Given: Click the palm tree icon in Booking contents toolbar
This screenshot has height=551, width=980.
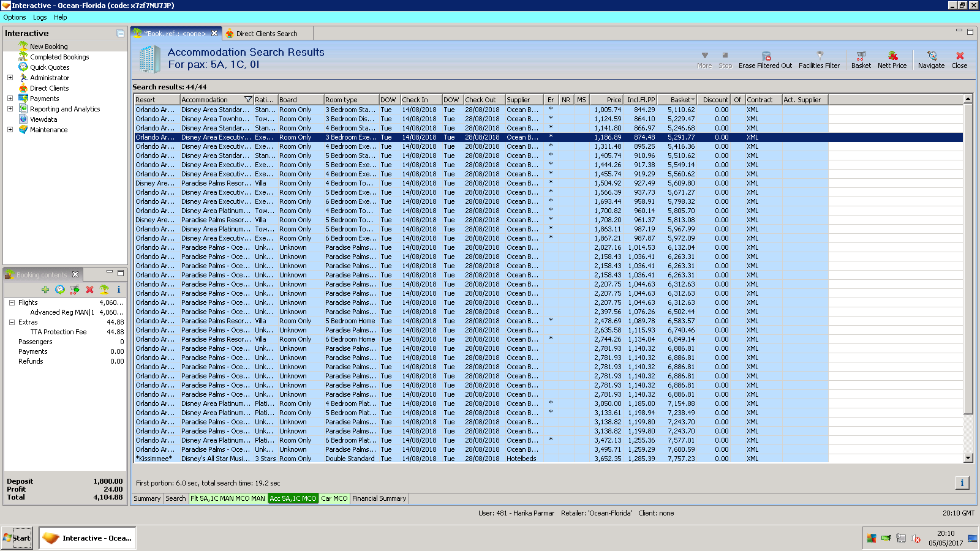Looking at the screenshot, I should click(104, 290).
